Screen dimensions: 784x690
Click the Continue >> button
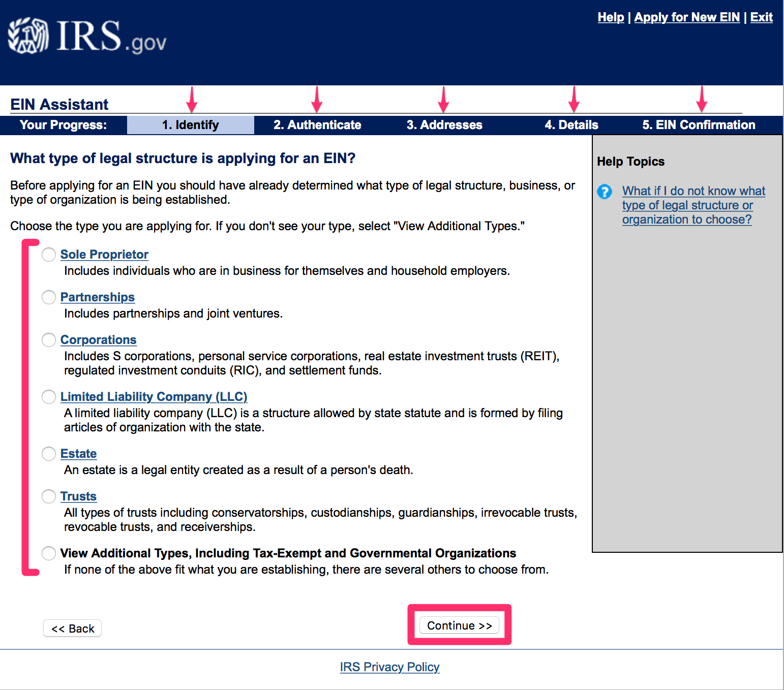click(459, 625)
